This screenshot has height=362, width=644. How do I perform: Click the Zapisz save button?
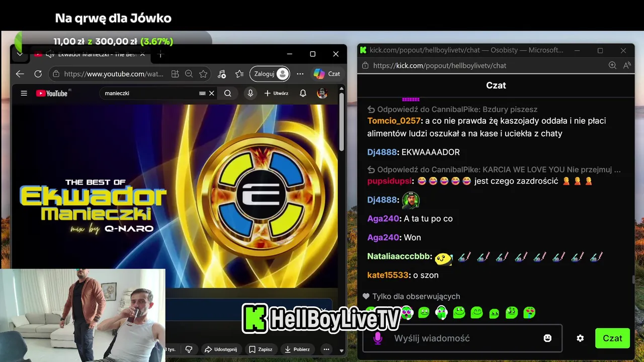[x=260, y=349]
